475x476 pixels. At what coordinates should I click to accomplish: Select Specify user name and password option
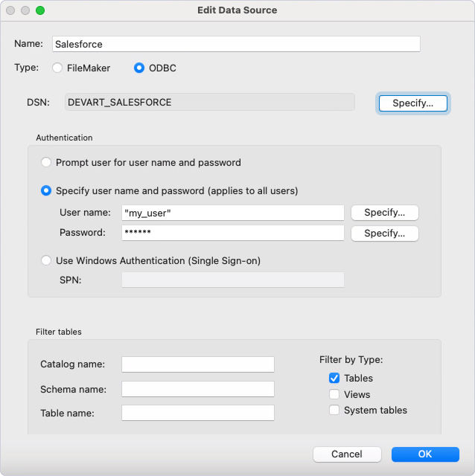coord(46,190)
